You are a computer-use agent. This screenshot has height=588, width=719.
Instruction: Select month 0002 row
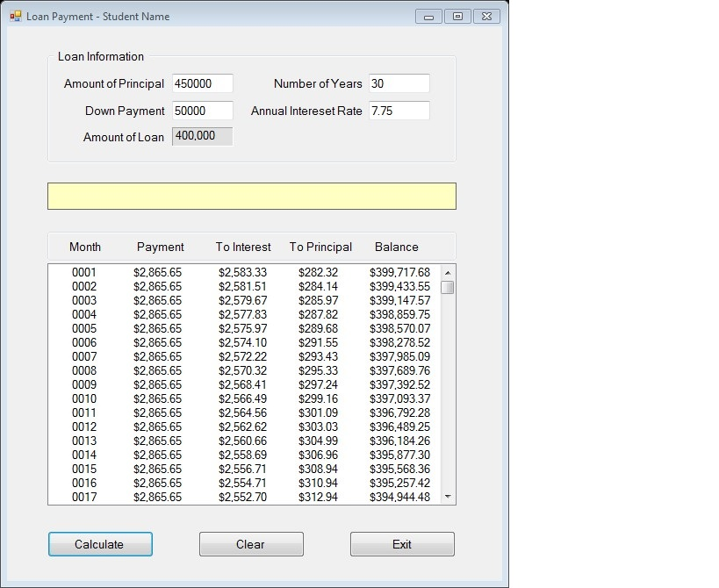pos(244,286)
